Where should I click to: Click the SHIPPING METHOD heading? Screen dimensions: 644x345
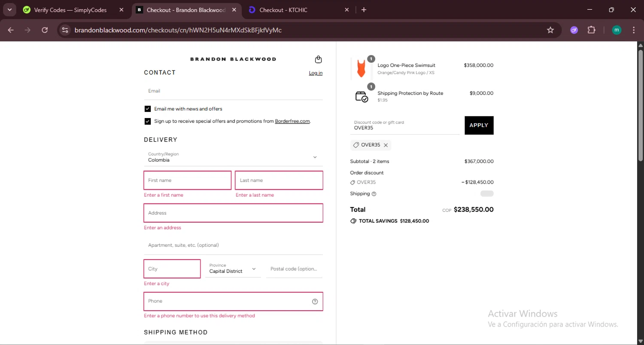(176, 333)
